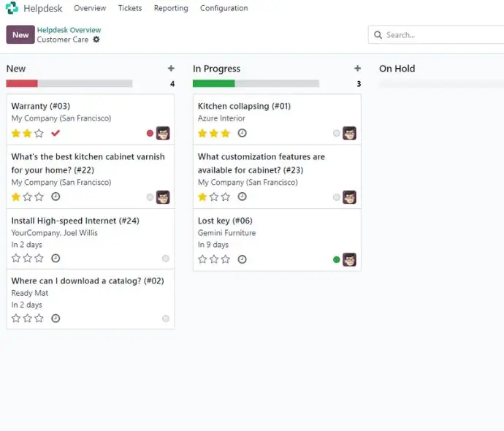The width and height of the screenshot is (504, 431).
Task: Click the In Progress column title
Action: click(217, 69)
